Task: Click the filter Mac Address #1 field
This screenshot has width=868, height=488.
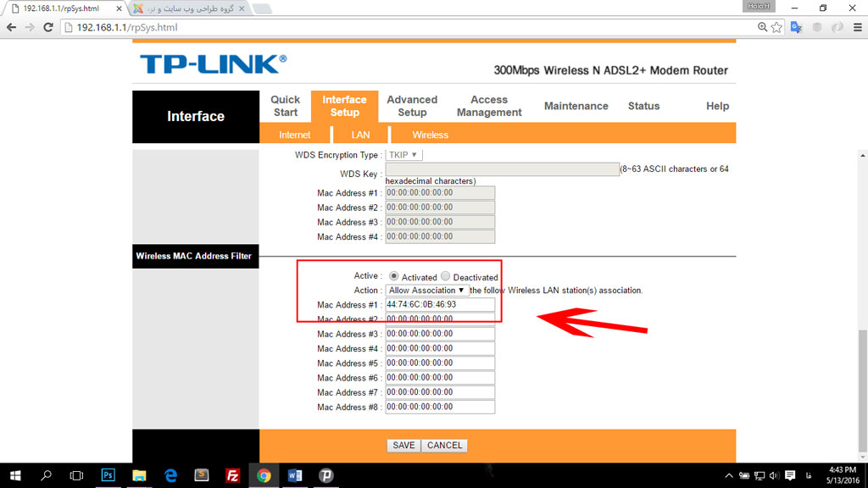Action: [x=440, y=304]
